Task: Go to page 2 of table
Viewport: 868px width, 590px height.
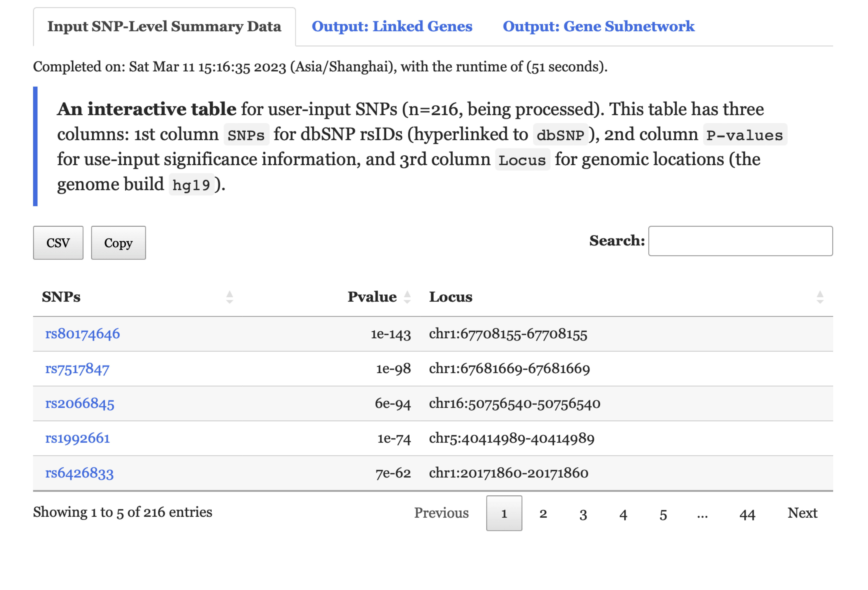Action: point(543,514)
